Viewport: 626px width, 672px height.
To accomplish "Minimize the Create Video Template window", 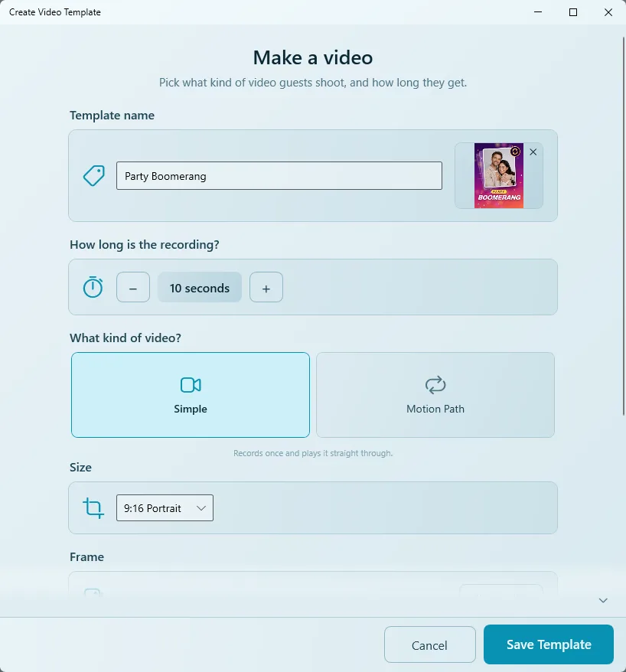I will 538,12.
